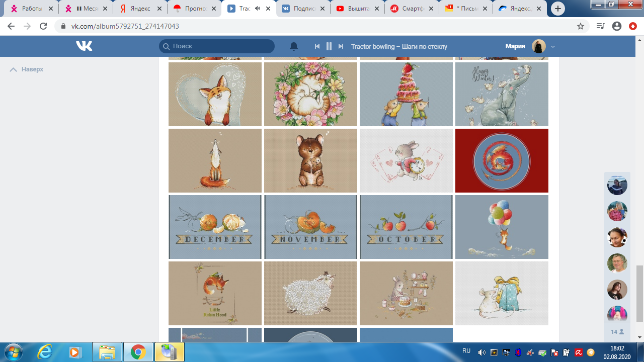Viewport: 644px width, 362px height.
Task: Reload the current browser page
Action: point(43,26)
